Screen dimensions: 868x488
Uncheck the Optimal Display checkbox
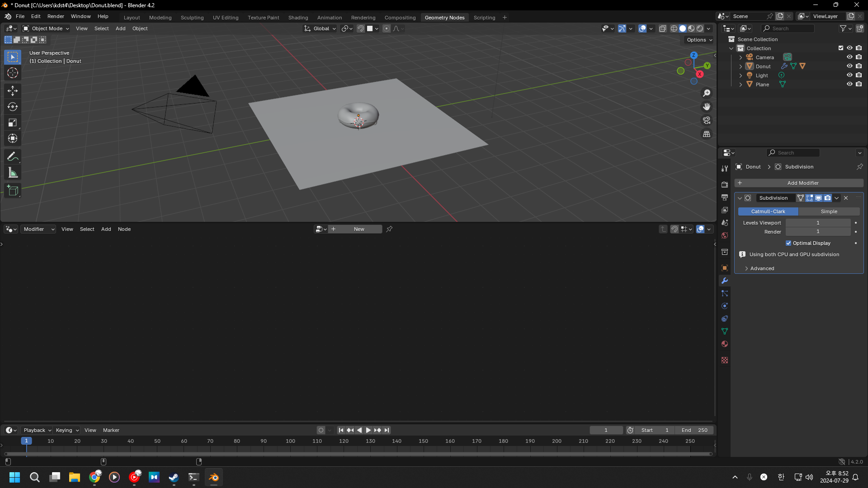[x=788, y=243]
